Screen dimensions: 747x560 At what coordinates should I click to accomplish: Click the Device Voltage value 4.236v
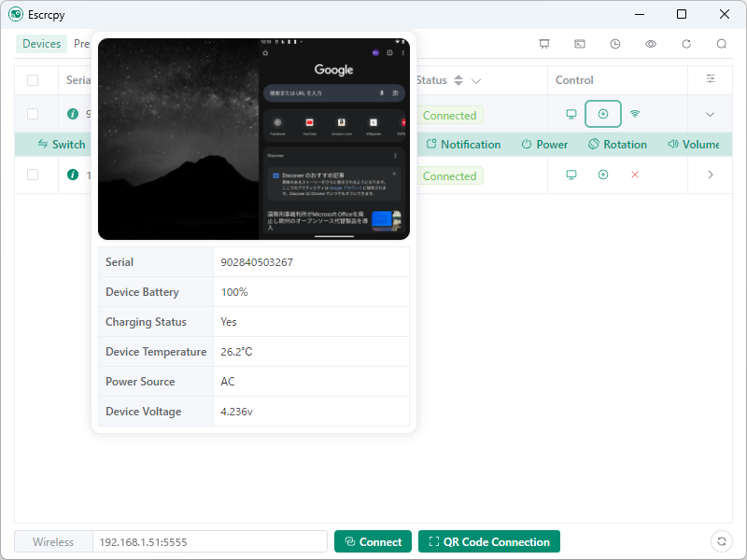pos(236,412)
